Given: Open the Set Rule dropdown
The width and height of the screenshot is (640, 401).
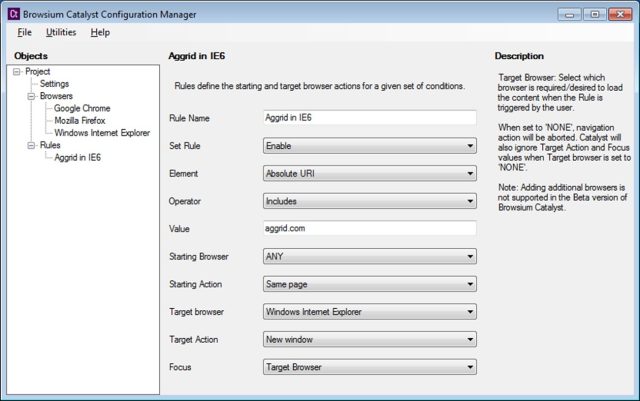Looking at the screenshot, I should pos(370,146).
